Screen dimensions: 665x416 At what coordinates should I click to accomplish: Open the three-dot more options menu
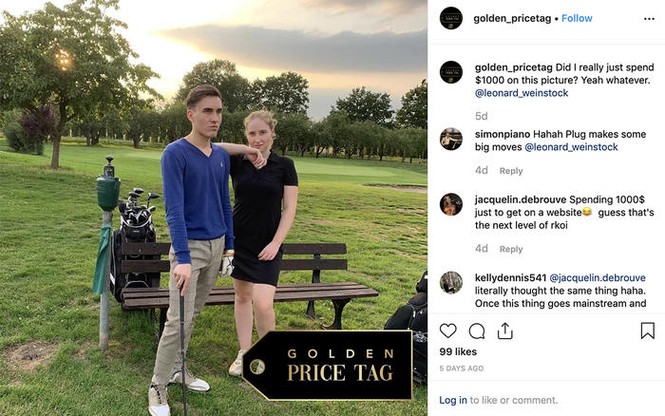click(x=649, y=19)
